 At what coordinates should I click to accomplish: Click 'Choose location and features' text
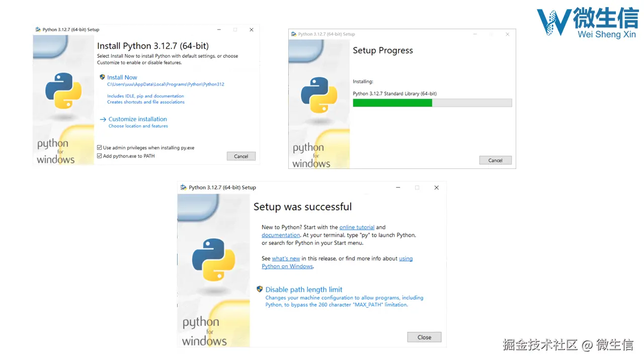point(138,126)
